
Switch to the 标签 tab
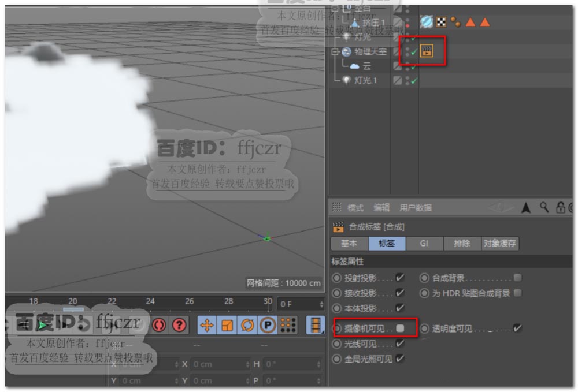(387, 243)
